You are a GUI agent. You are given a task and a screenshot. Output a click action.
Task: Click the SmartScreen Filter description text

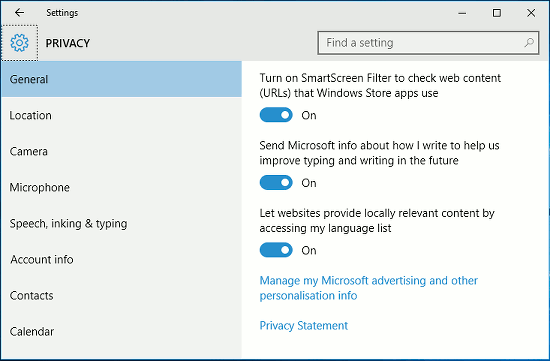(x=380, y=86)
